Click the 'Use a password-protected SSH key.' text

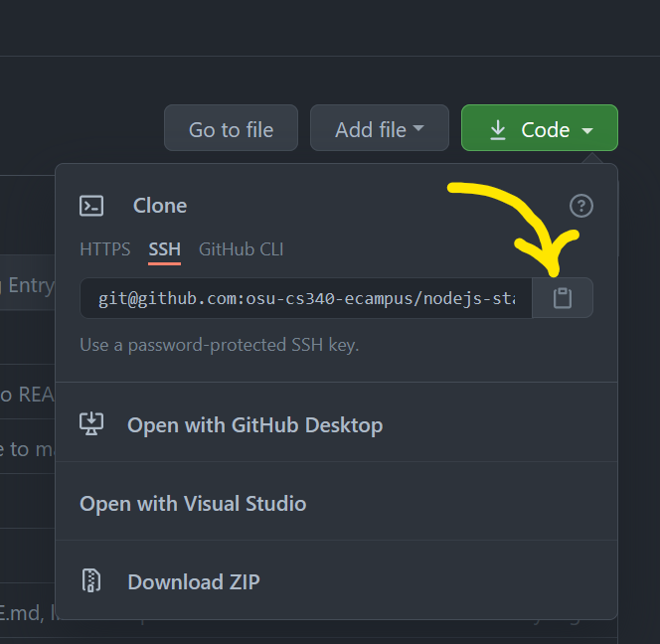220,345
